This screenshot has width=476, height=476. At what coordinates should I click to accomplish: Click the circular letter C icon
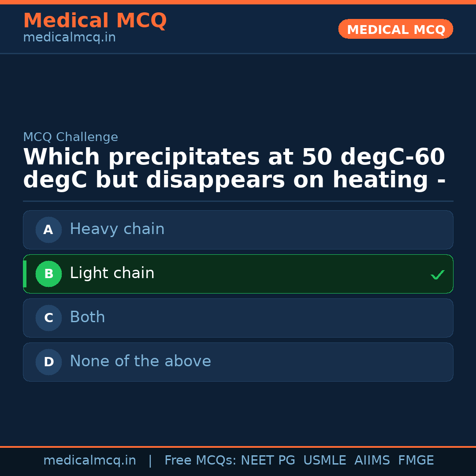point(48,318)
